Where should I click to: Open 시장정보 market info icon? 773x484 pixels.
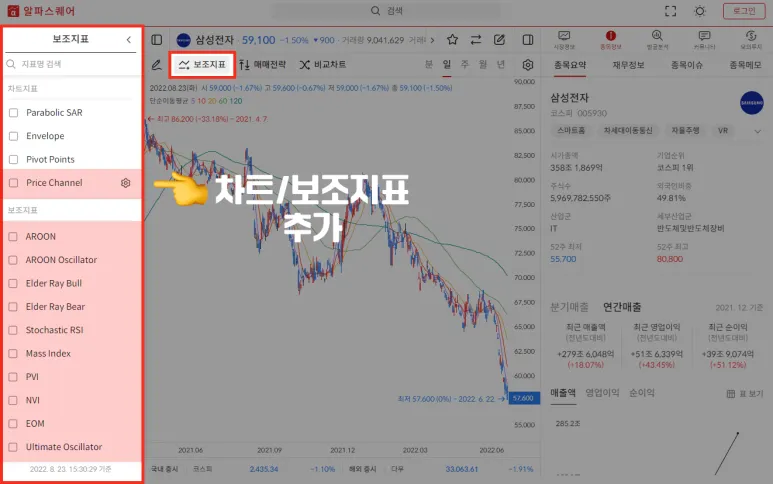[x=564, y=40]
